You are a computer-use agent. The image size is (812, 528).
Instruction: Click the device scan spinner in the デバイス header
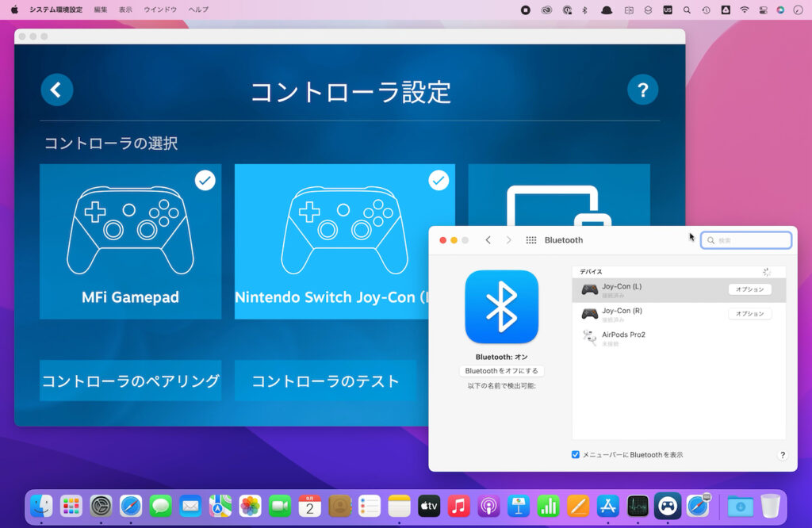766,271
